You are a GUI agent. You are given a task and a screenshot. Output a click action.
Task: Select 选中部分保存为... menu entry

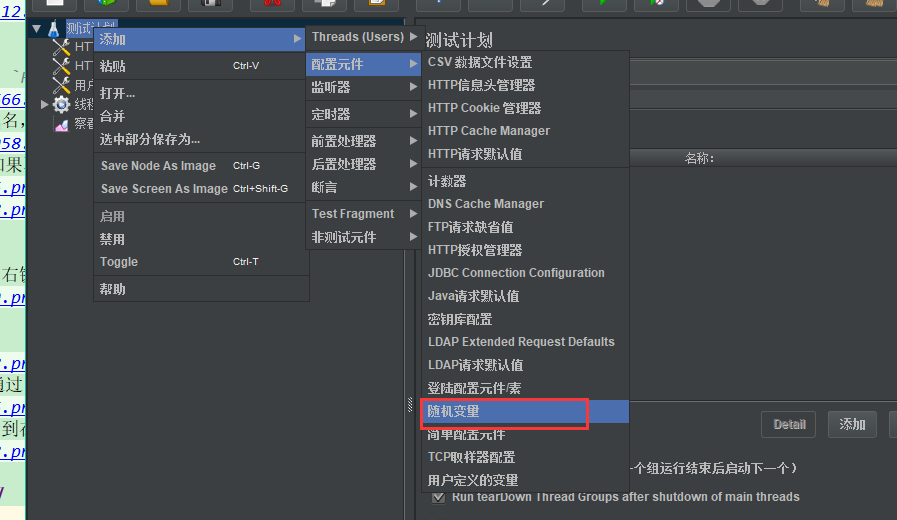200,139
